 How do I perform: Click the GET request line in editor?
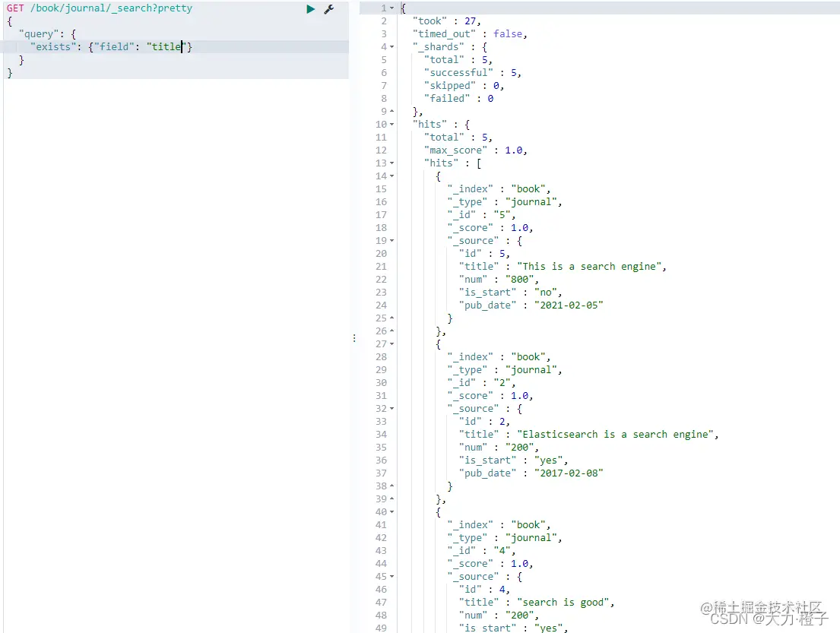[x=99, y=8]
